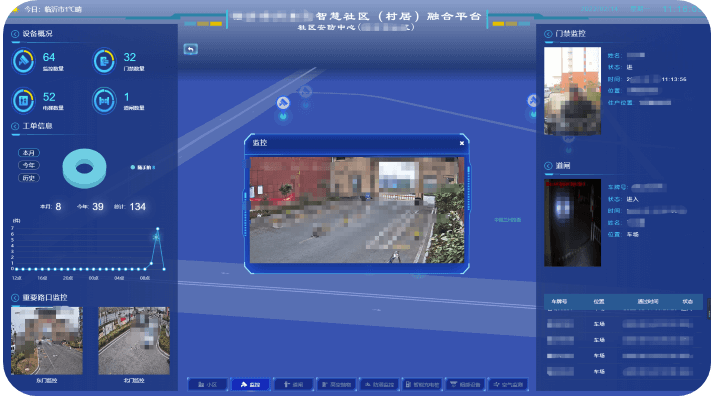Switch to the 小区 bottom tab
Image resolution: width=714 pixels, height=396 pixels.
pyautogui.click(x=208, y=385)
